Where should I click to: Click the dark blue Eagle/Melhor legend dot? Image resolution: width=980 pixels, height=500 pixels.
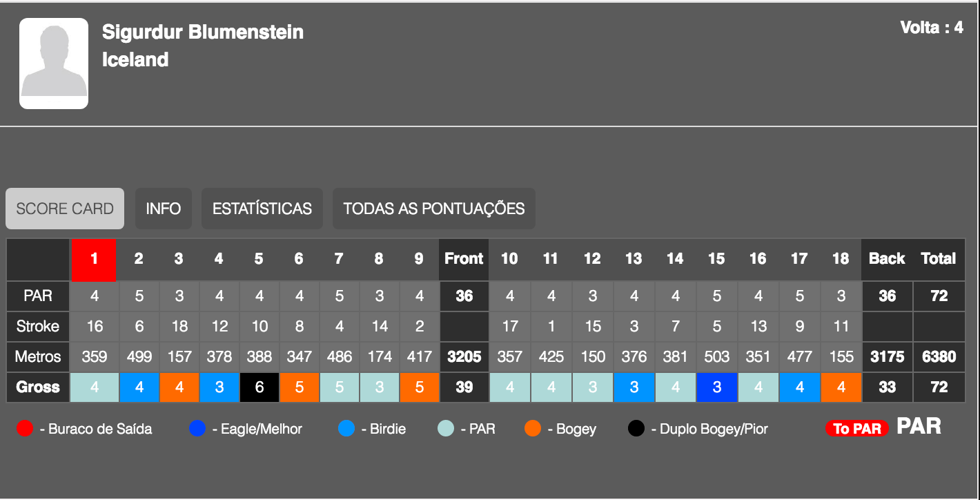pyautogui.click(x=197, y=429)
